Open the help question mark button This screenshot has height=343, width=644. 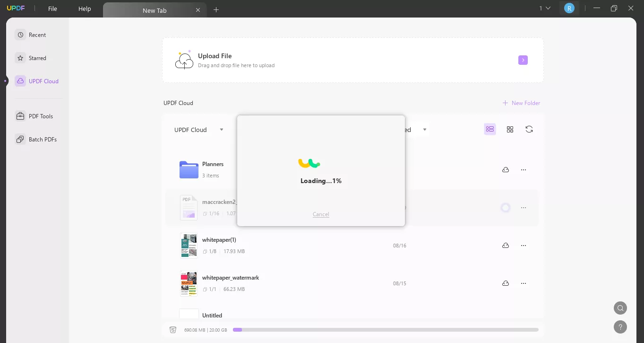pyautogui.click(x=620, y=326)
